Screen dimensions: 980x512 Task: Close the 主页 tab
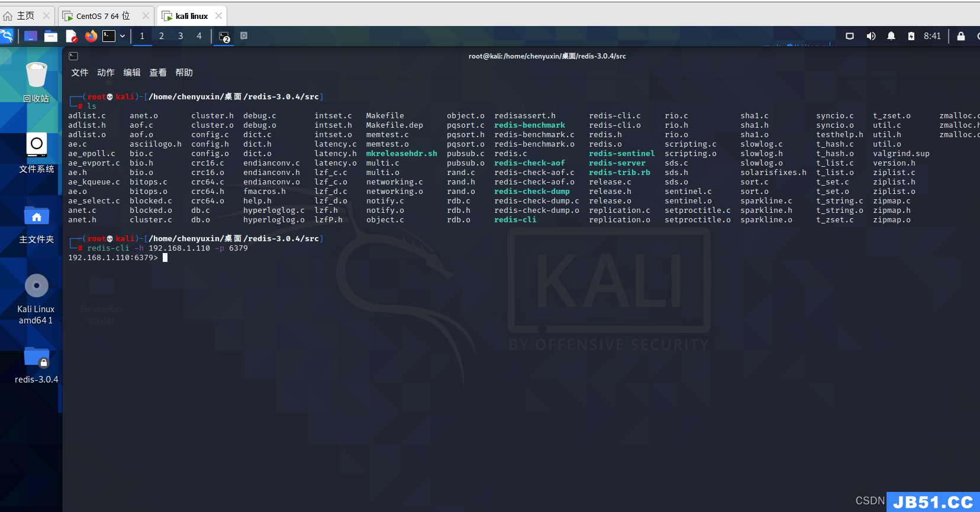coord(46,16)
